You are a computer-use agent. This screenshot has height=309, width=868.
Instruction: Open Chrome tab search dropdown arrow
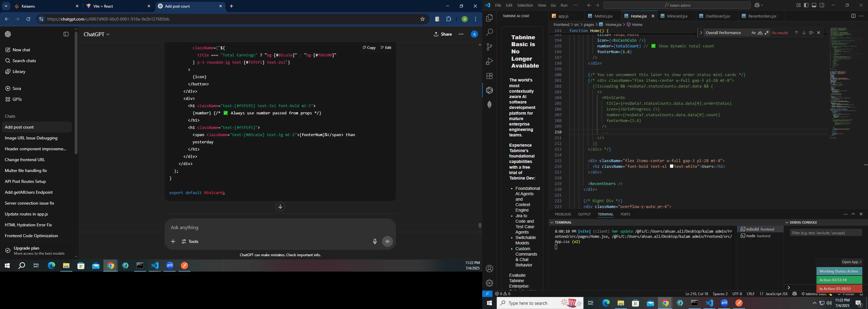(x=6, y=6)
